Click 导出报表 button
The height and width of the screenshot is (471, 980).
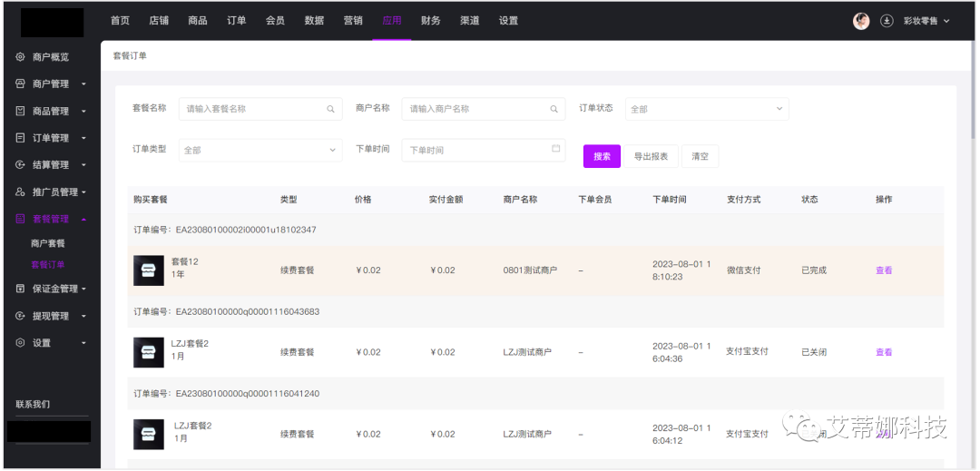coord(651,156)
